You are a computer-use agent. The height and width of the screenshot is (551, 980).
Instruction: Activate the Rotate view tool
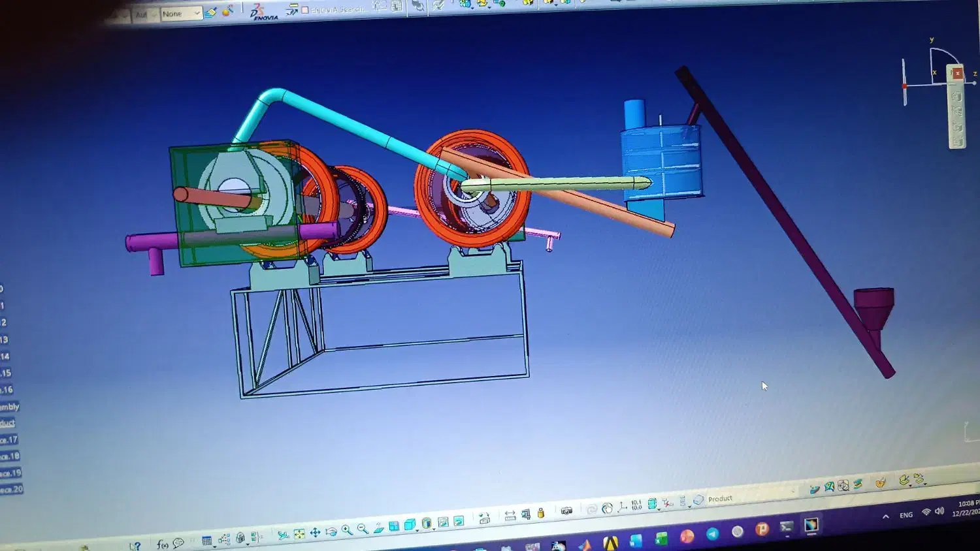(331, 531)
